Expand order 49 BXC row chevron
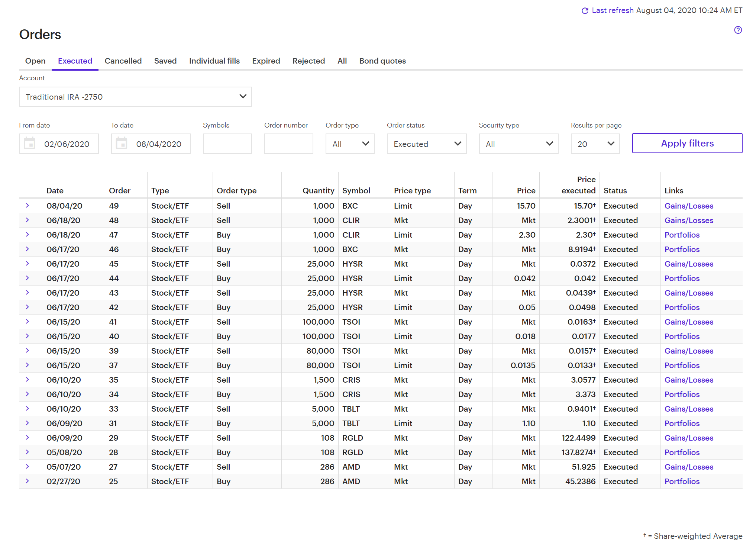Viewport: 756px width, 560px height. pos(28,206)
